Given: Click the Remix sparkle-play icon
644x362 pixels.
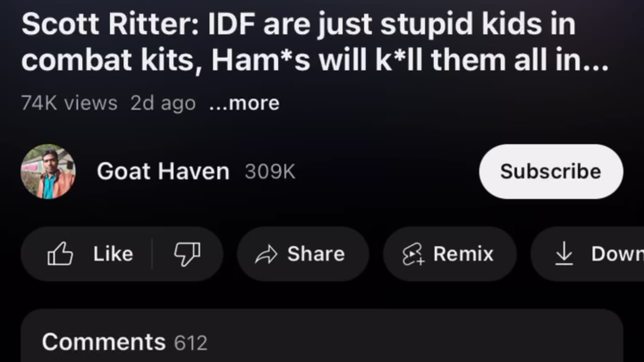Looking at the screenshot, I should pos(413,254).
